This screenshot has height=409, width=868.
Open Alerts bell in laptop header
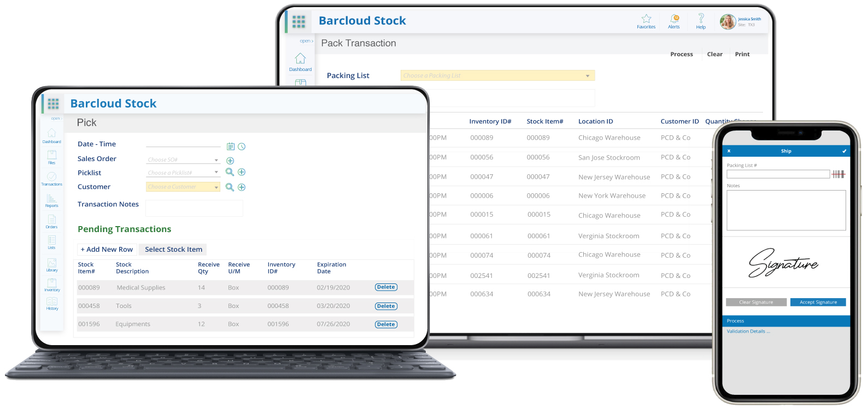click(x=674, y=21)
